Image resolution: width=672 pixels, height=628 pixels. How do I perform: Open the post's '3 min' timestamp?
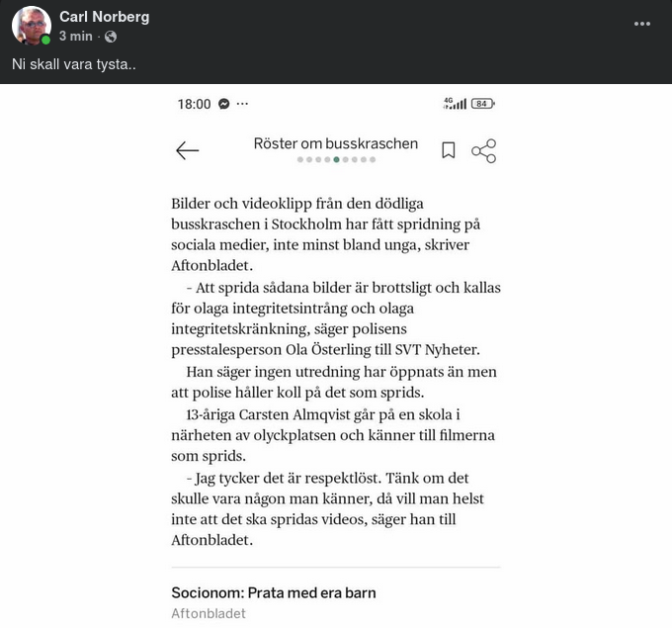[75, 37]
